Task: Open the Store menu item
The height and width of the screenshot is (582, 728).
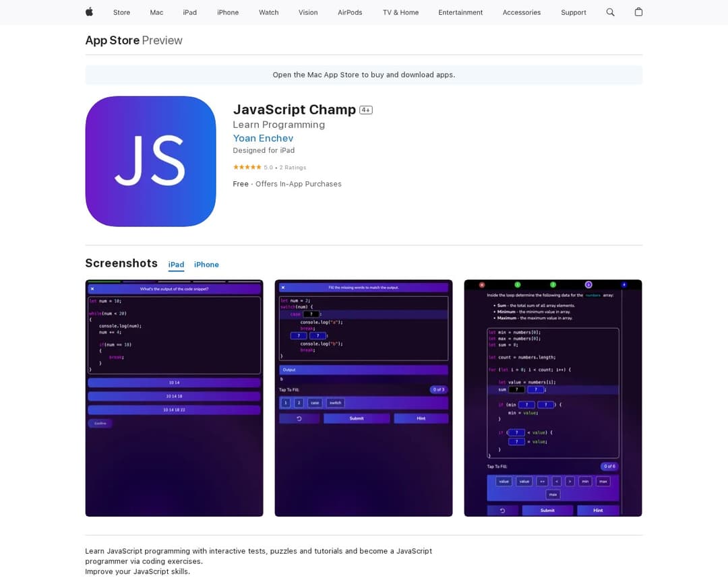Action: pyautogui.click(x=121, y=13)
